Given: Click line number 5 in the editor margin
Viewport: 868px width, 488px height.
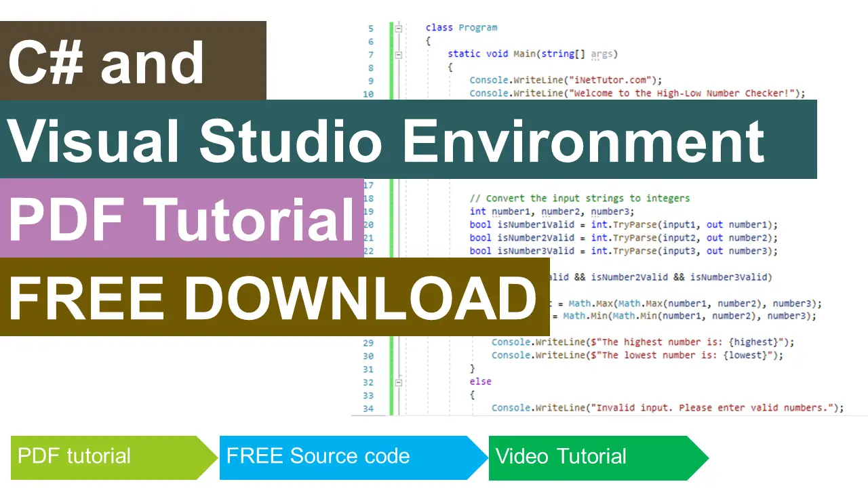Looking at the screenshot, I should pyautogui.click(x=370, y=28).
